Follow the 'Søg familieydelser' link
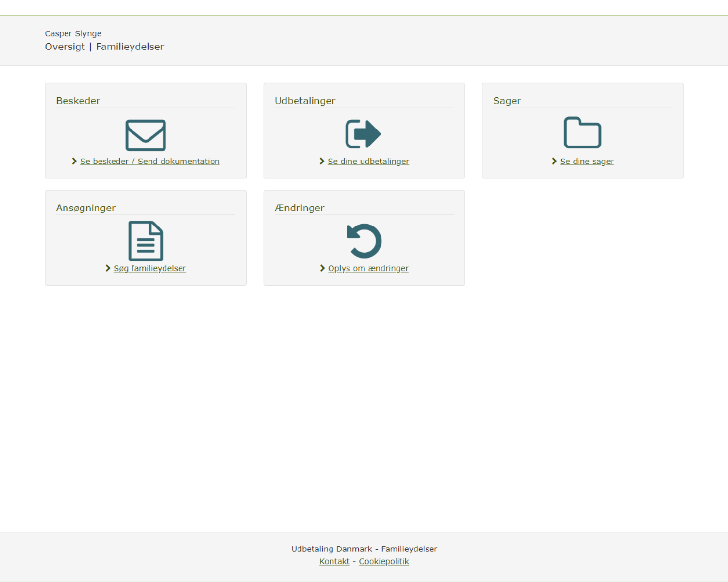This screenshot has width=728, height=582. click(149, 268)
